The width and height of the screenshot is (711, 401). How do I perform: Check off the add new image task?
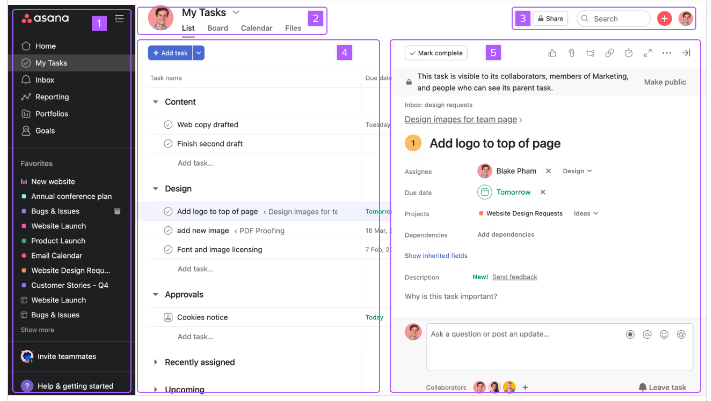[168, 230]
